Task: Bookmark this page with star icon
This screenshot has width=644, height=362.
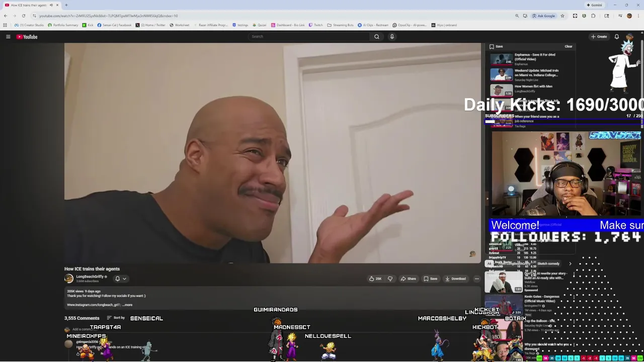Action: coord(562,16)
